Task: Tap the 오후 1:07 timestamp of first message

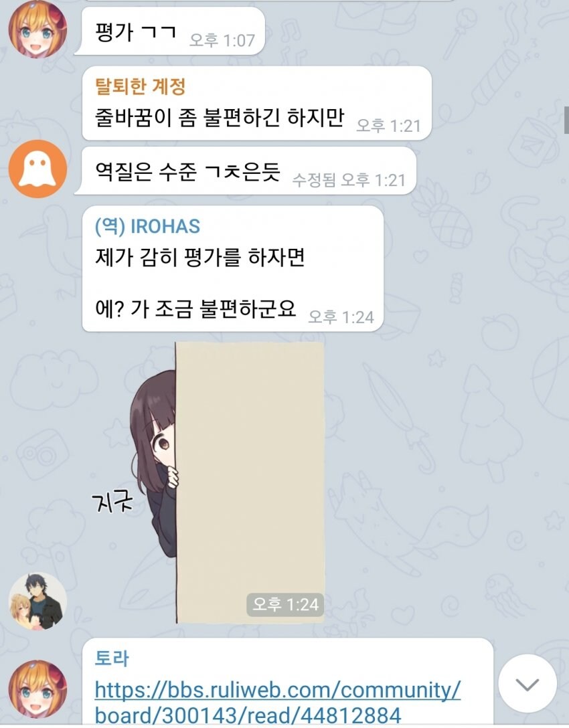Action: (222, 40)
